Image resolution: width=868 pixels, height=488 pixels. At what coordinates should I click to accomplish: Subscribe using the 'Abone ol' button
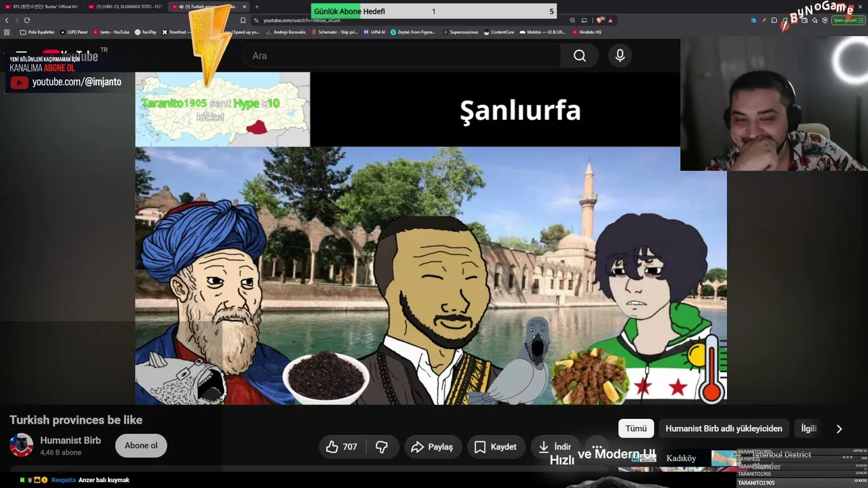point(141,445)
